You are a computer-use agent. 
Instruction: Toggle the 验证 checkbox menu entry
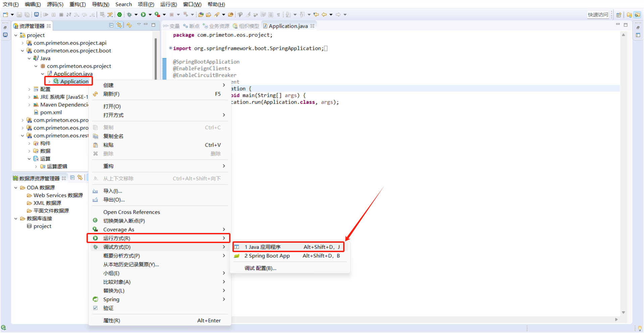coord(108,308)
